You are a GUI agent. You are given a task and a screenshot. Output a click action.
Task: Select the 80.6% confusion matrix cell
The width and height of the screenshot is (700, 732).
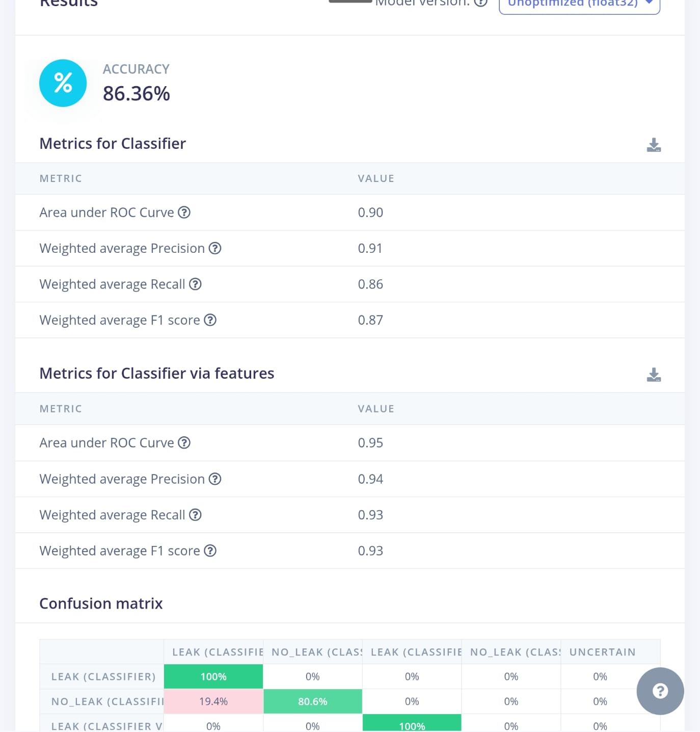pyautogui.click(x=313, y=701)
